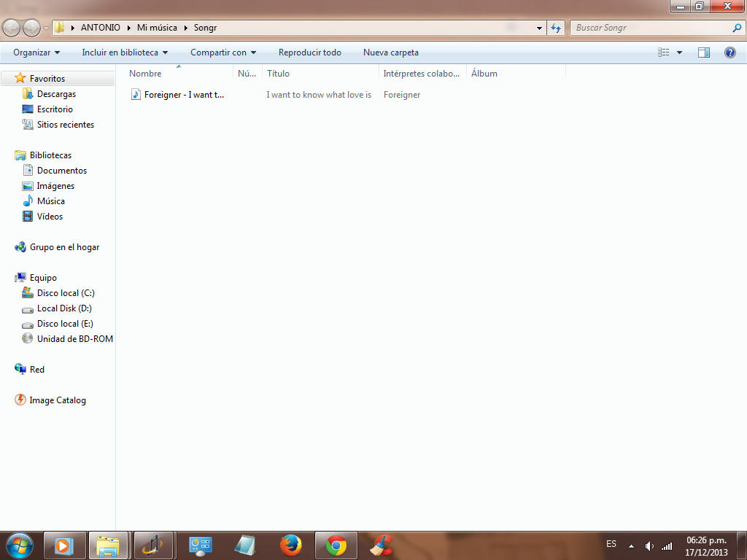Open the Organizar menu

click(36, 52)
